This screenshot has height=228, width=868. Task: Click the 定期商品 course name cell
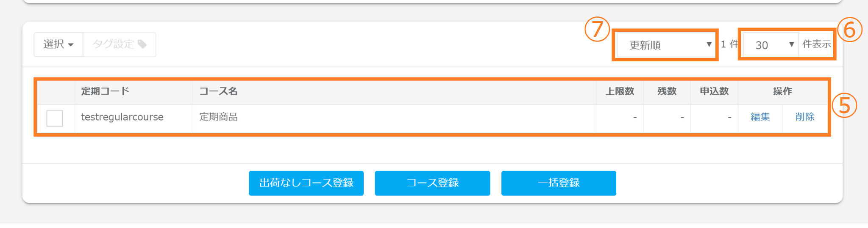pos(219,117)
